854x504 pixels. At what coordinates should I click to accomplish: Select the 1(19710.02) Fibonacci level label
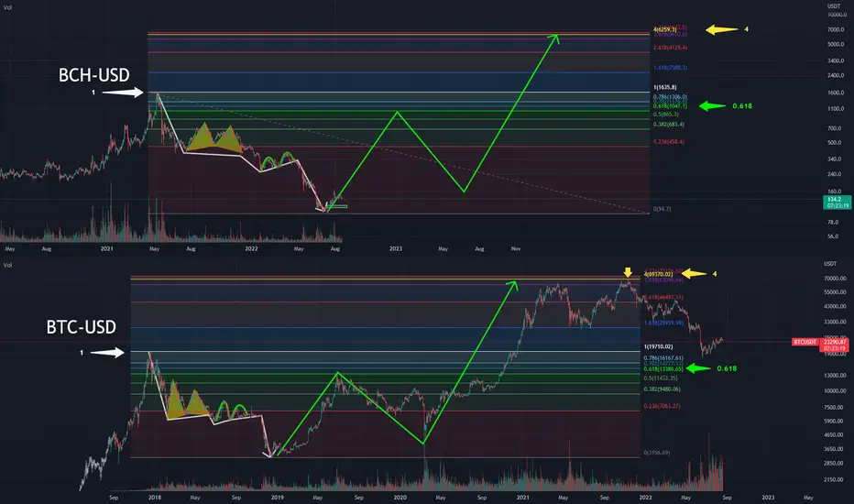[x=658, y=347]
